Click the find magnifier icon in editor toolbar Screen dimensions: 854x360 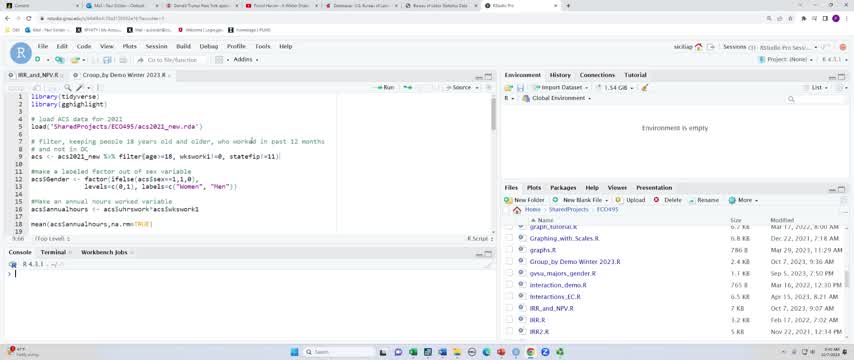point(68,87)
